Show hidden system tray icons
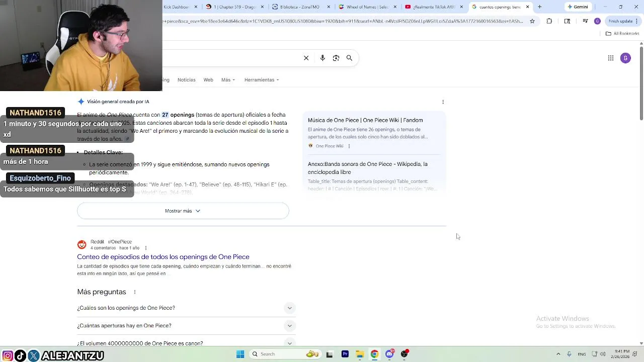The image size is (644, 362). 558,354
